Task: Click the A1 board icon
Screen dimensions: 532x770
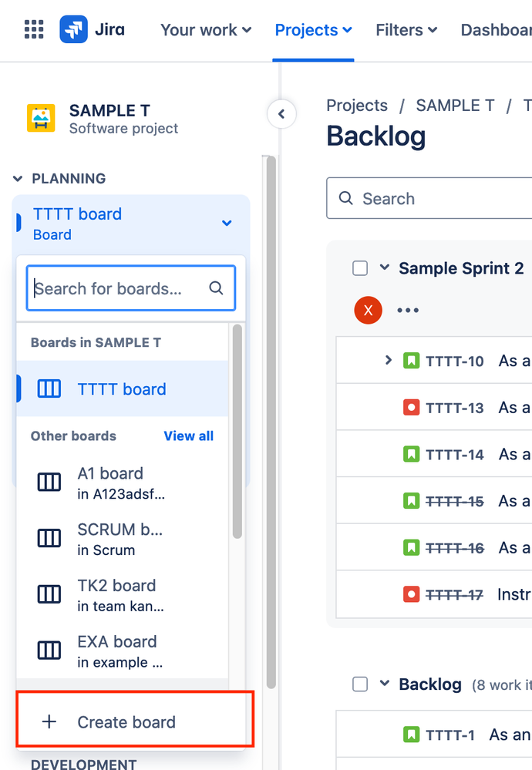Action: (49, 483)
